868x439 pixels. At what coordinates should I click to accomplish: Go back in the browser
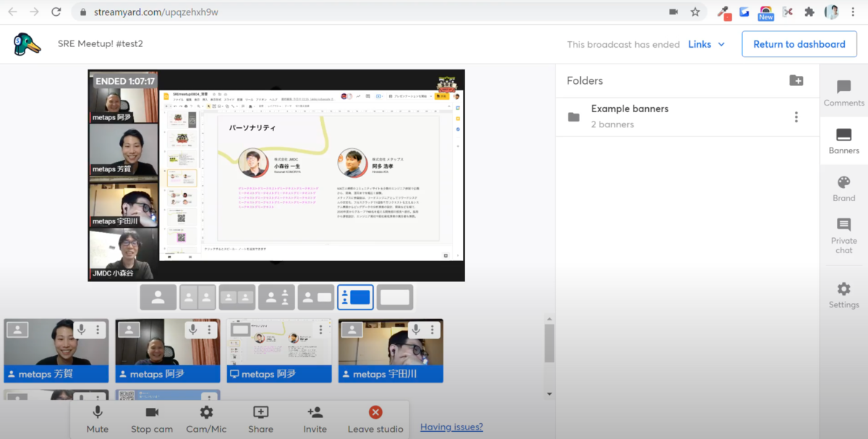13,12
